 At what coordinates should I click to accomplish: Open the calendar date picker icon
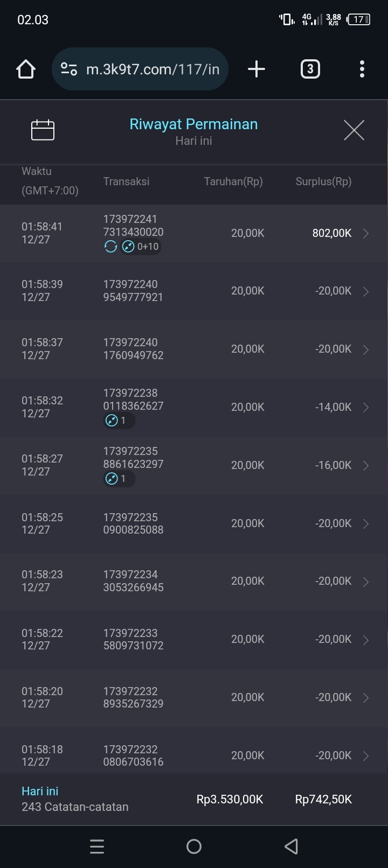[43, 130]
